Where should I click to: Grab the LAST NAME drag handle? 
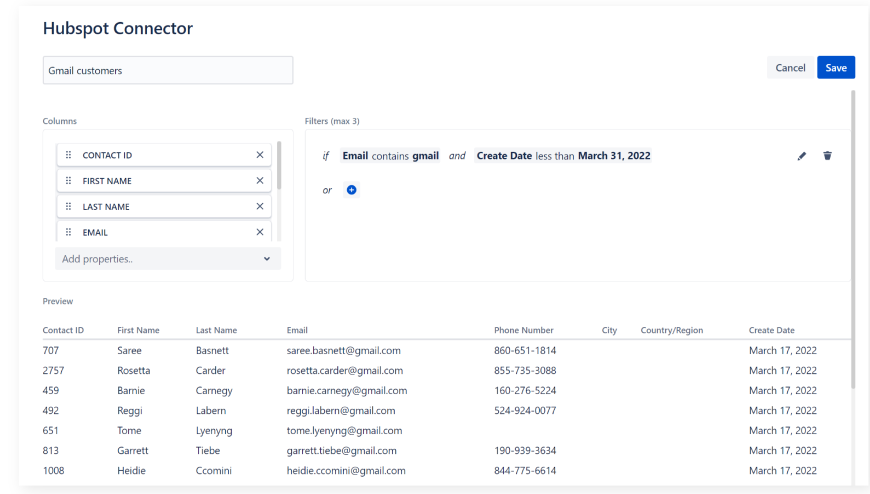click(68, 206)
